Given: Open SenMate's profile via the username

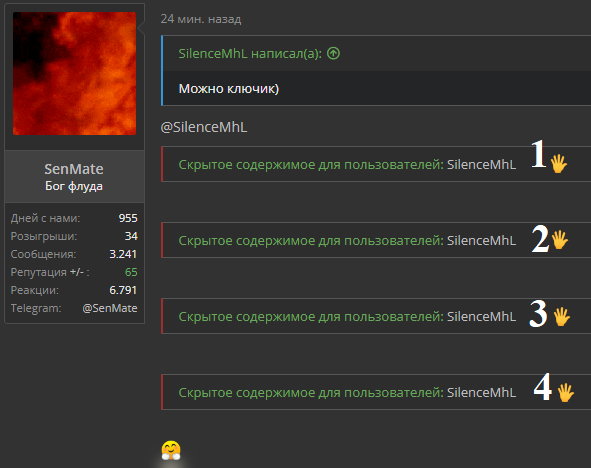Looking at the screenshot, I should point(74,169).
